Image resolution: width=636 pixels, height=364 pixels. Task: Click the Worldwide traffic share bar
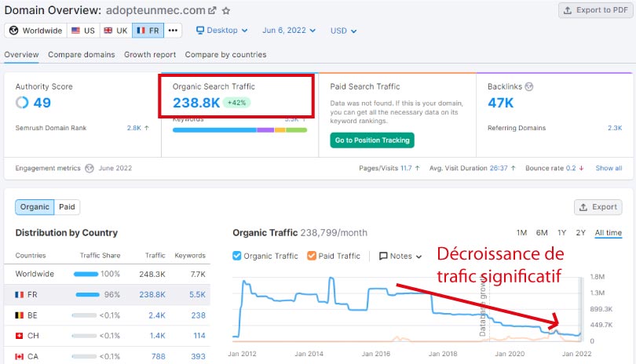click(86, 274)
